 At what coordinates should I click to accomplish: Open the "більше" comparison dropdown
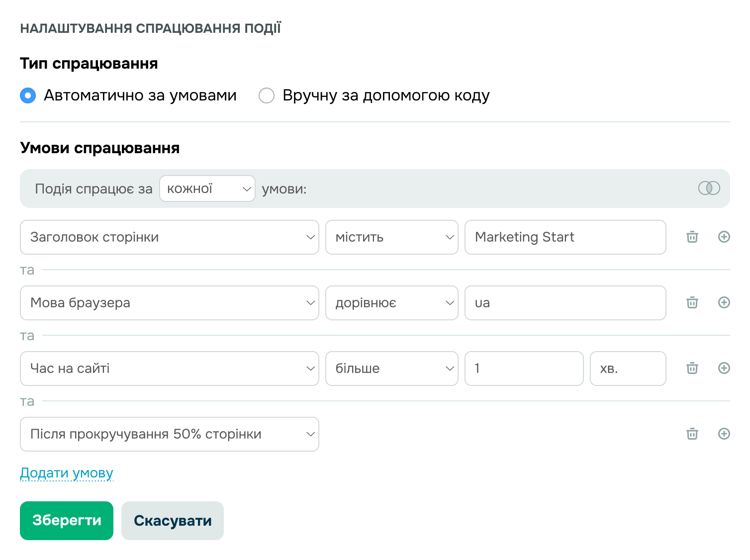pyautogui.click(x=391, y=368)
